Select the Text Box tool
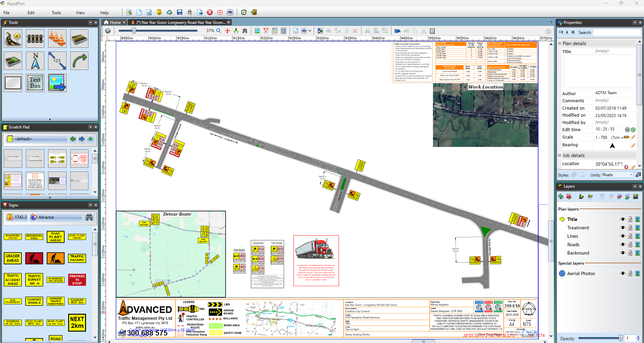 tap(35, 83)
